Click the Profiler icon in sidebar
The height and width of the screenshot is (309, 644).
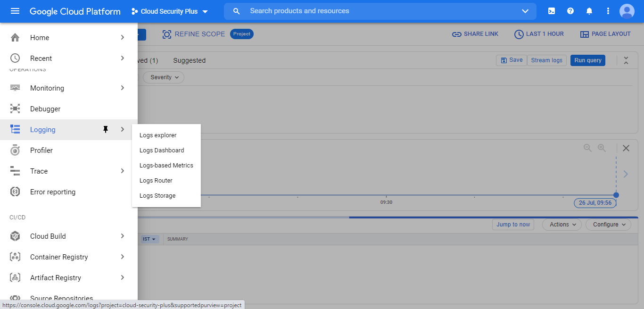click(15, 150)
